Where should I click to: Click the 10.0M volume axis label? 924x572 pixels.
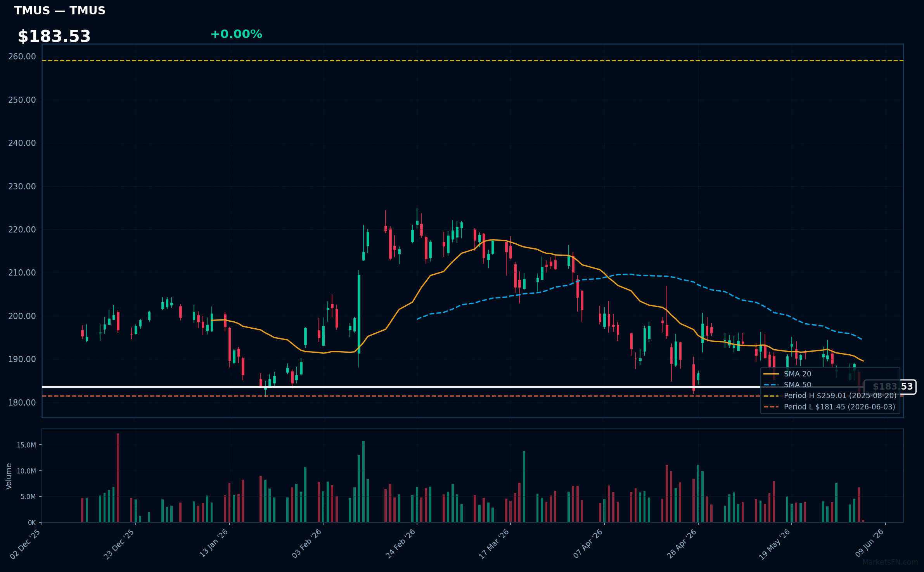[26, 471]
